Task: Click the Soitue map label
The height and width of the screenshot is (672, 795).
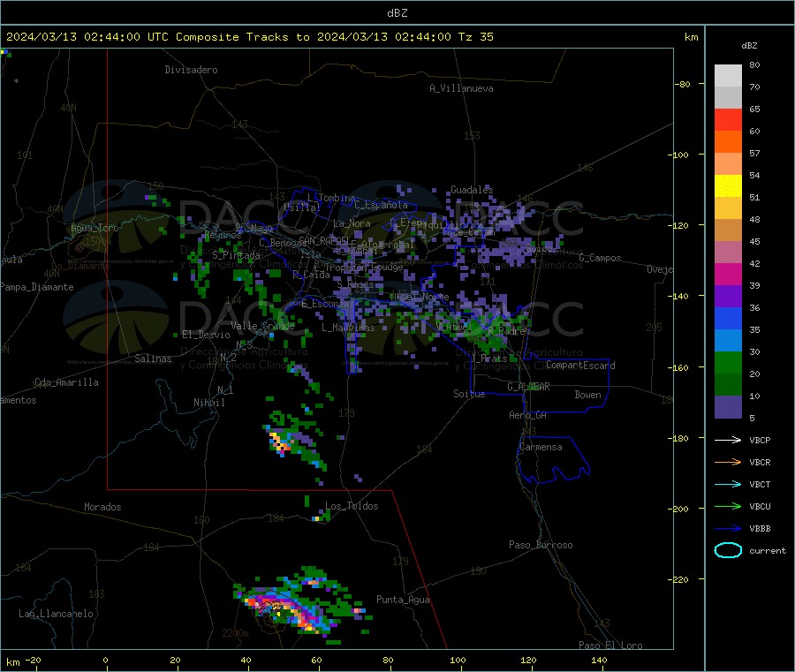Action: pyautogui.click(x=469, y=394)
